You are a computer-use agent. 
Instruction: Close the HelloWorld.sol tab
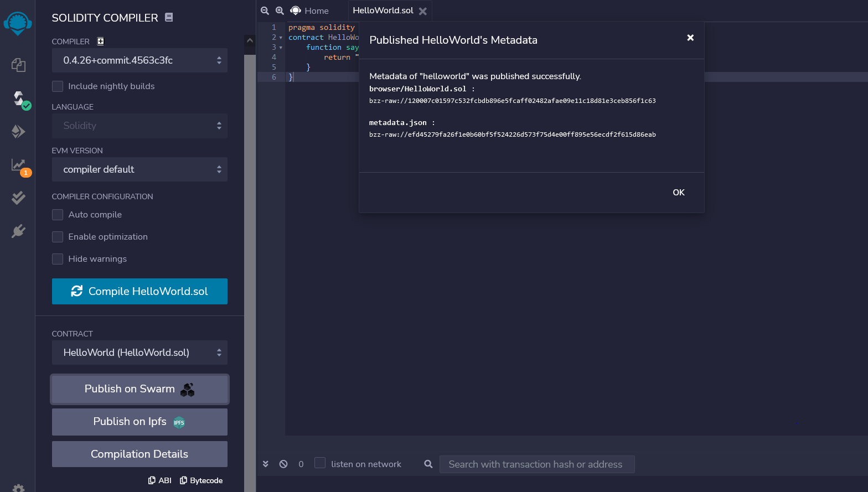click(422, 11)
